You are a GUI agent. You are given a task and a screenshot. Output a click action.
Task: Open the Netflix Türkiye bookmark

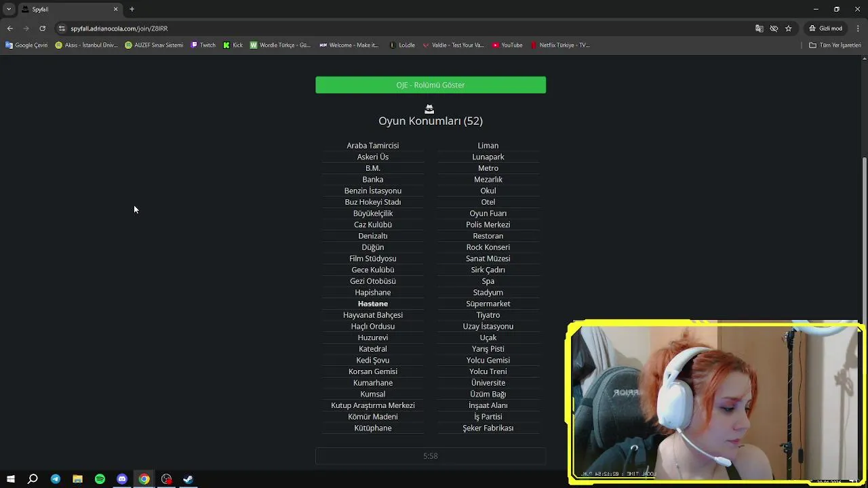pos(560,45)
